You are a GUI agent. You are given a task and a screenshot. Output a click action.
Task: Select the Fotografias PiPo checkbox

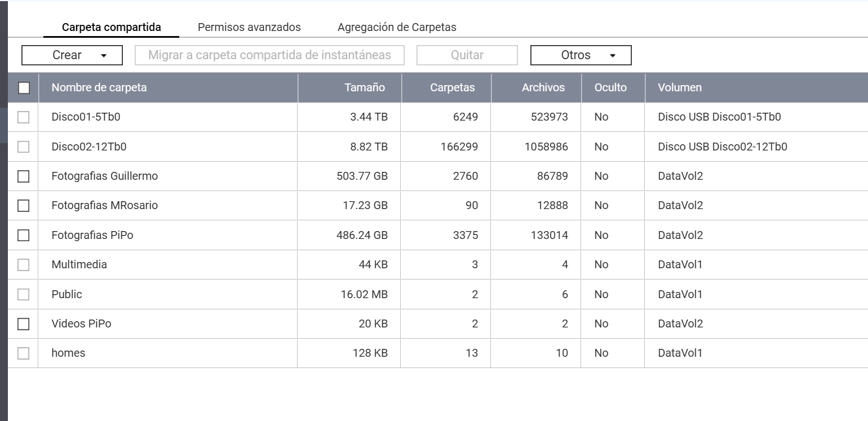pyautogui.click(x=24, y=235)
